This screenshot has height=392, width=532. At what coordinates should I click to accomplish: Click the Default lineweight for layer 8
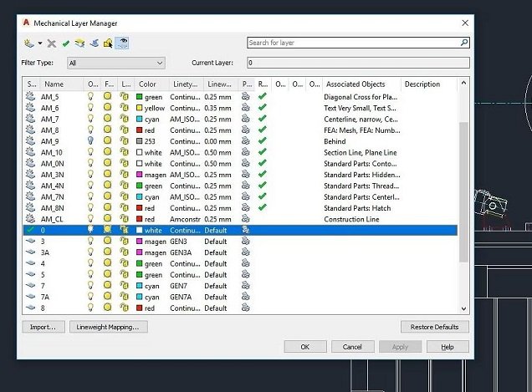(216, 308)
